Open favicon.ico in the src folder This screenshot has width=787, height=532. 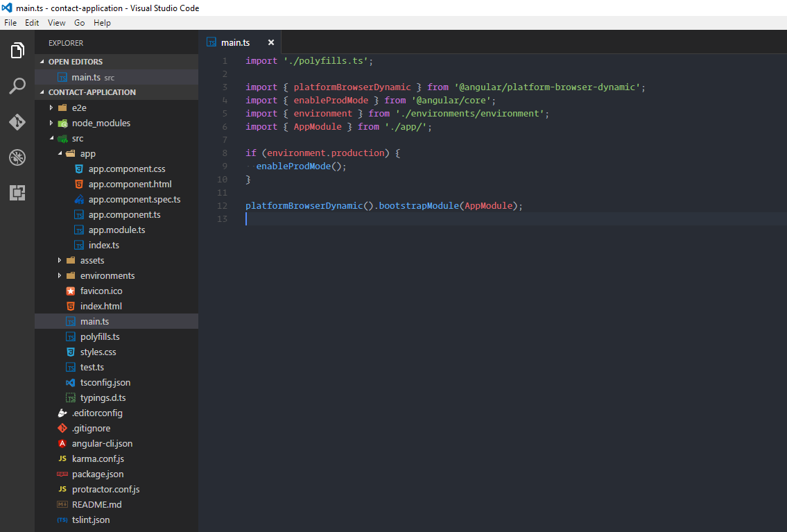[x=101, y=291]
